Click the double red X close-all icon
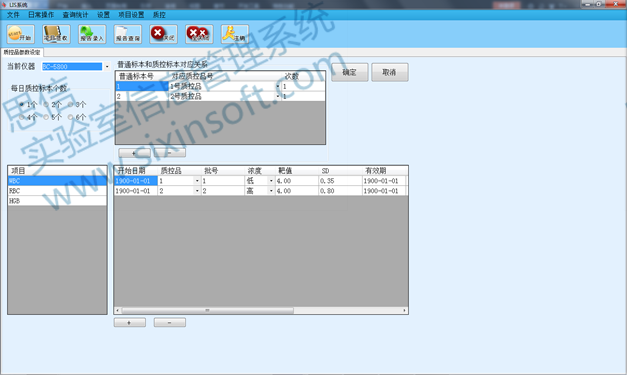 199,34
